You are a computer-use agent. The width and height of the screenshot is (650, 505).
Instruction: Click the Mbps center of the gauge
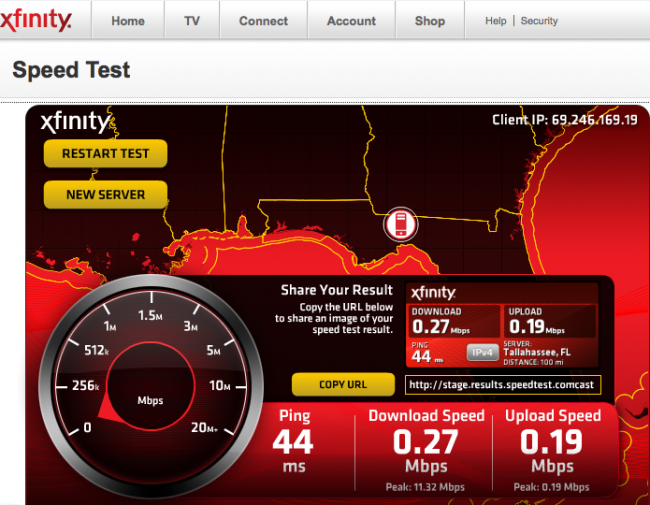coord(150,401)
